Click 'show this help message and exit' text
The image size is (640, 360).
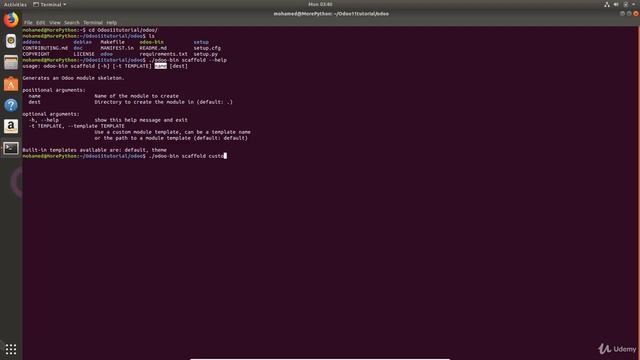point(141,120)
